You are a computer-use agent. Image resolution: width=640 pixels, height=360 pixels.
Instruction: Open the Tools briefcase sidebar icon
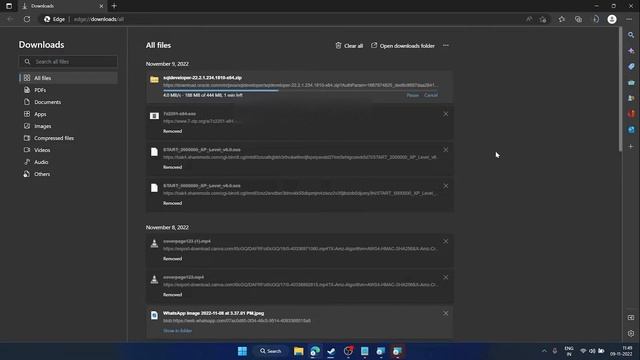point(631,82)
